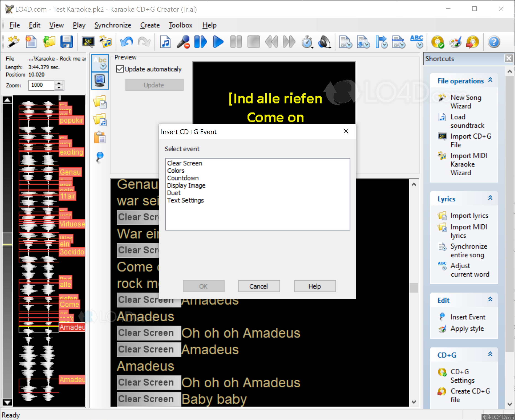
Task: Collapse the CD+G shortcuts section
Action: [490, 354]
